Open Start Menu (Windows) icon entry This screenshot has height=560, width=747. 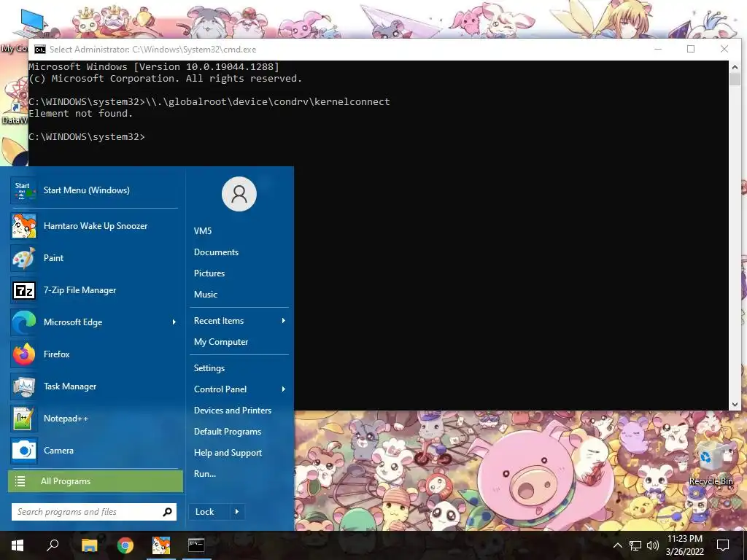[x=24, y=190]
